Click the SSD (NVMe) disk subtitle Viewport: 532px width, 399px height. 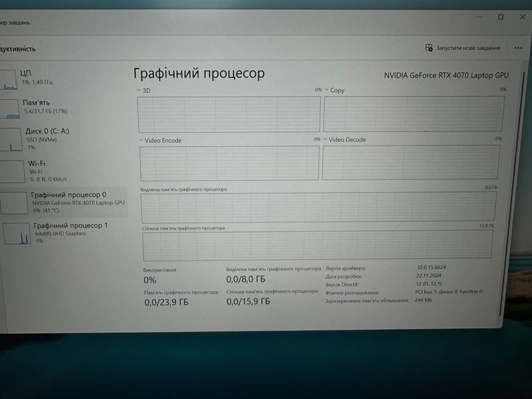coord(42,140)
